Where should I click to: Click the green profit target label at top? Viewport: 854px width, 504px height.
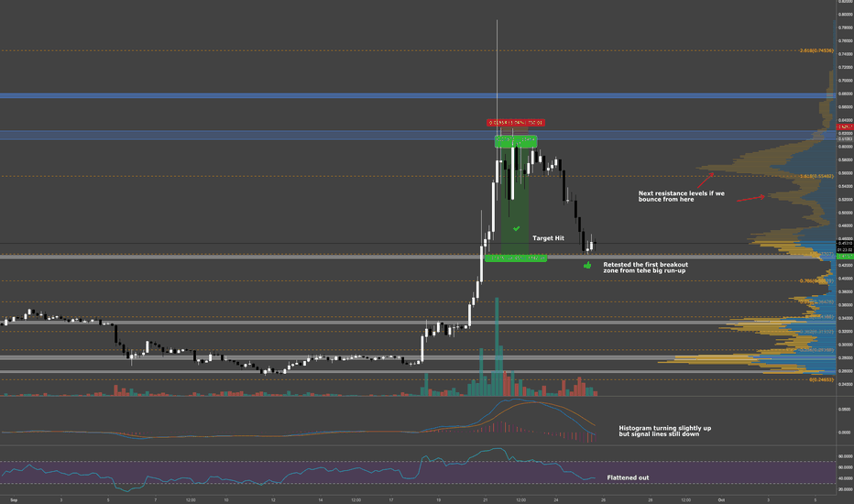click(x=516, y=142)
